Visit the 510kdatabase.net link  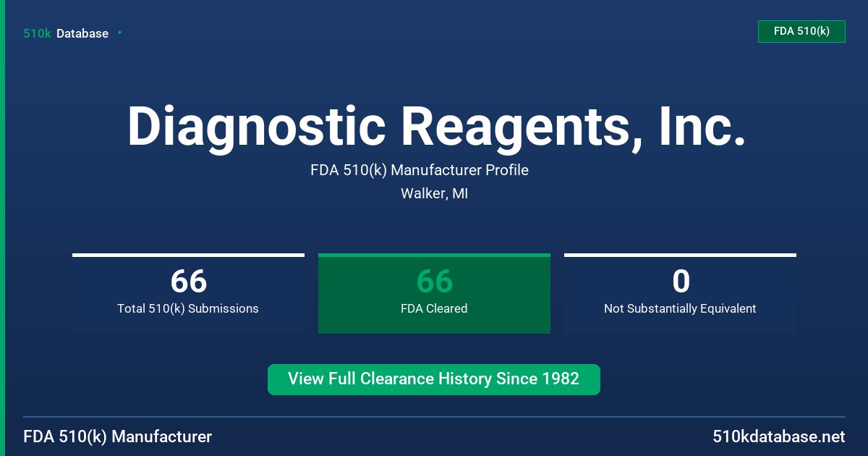point(778,437)
